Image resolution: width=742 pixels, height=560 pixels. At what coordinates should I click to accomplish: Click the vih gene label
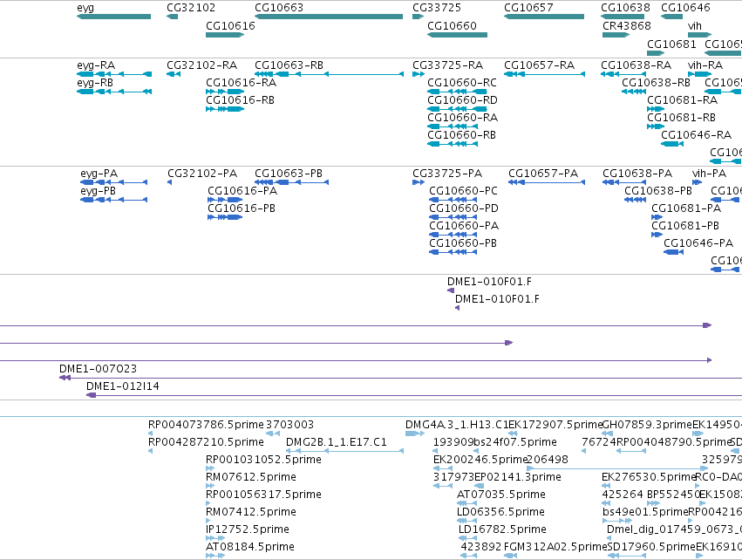click(x=695, y=26)
